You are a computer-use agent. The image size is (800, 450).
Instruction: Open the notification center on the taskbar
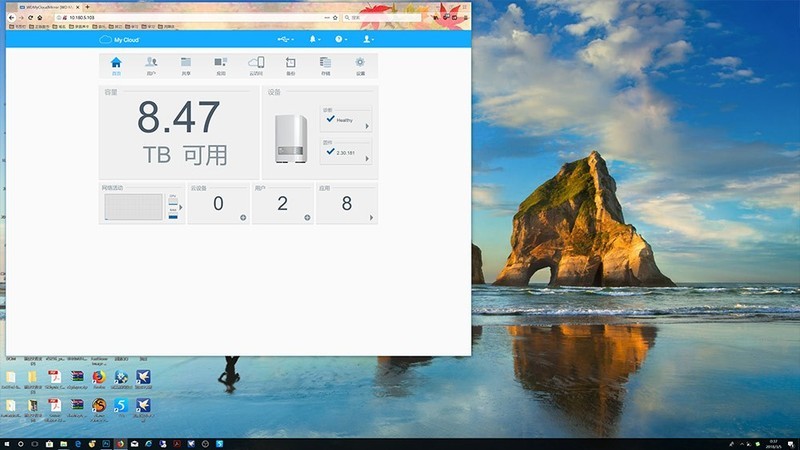tap(790, 444)
